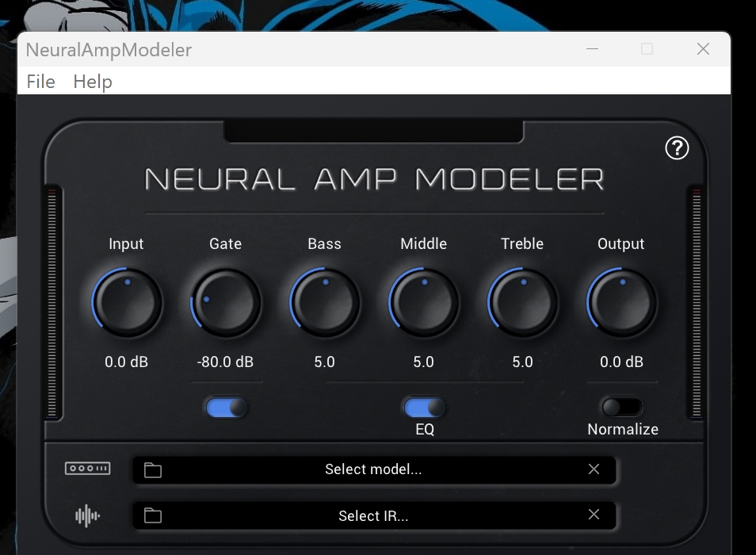756x555 pixels.
Task: Open folder browser for Select model
Action: point(153,469)
